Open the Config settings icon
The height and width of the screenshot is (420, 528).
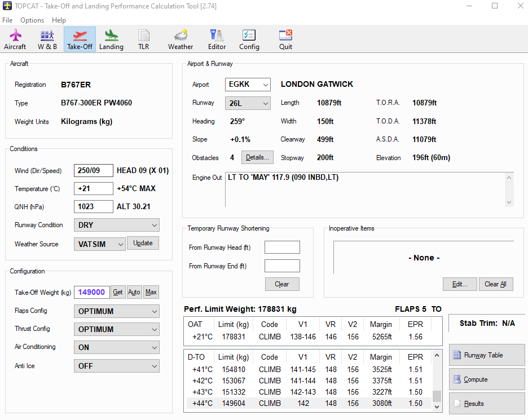[249, 38]
